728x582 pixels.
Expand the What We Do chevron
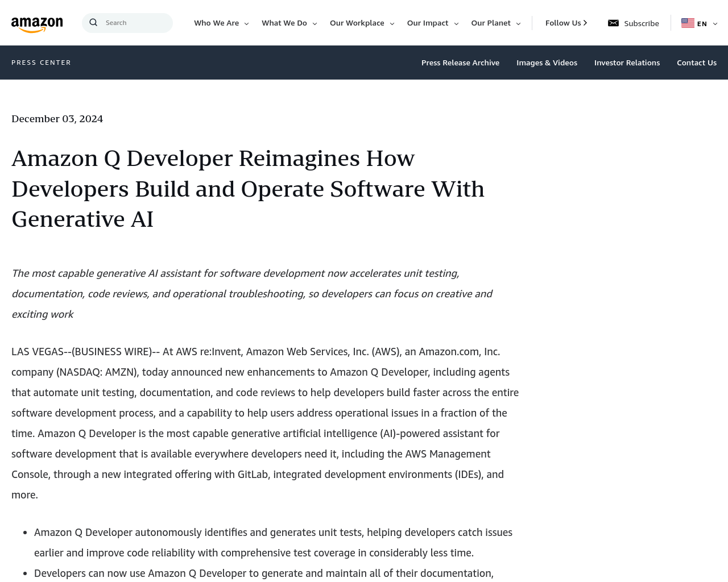pos(315,23)
